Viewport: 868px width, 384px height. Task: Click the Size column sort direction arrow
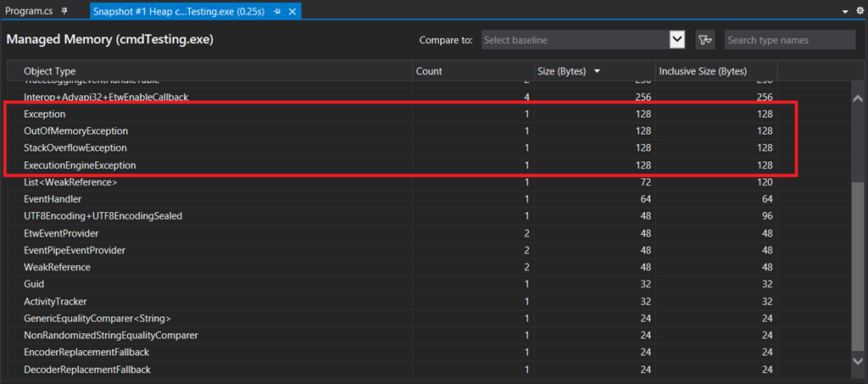pos(597,71)
